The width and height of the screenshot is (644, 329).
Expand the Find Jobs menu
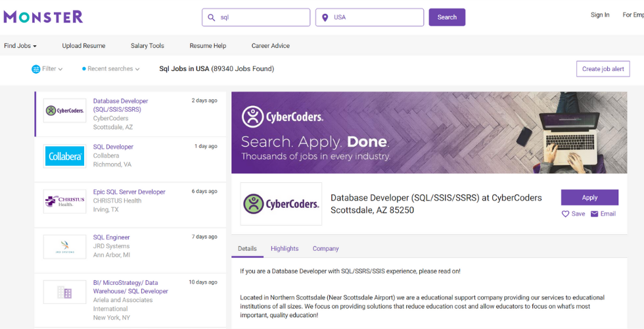[x=20, y=45]
